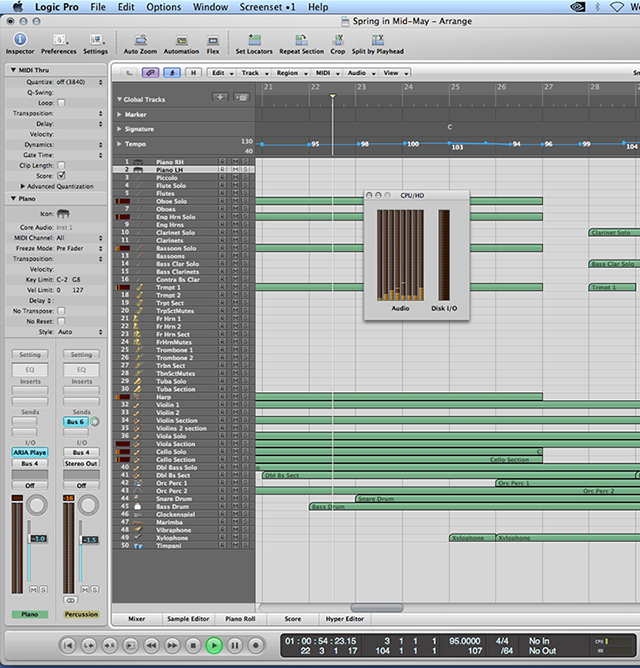Screen dimensions: 640x668
Task: Click the Piano channel pan knob
Action: (x=37, y=505)
